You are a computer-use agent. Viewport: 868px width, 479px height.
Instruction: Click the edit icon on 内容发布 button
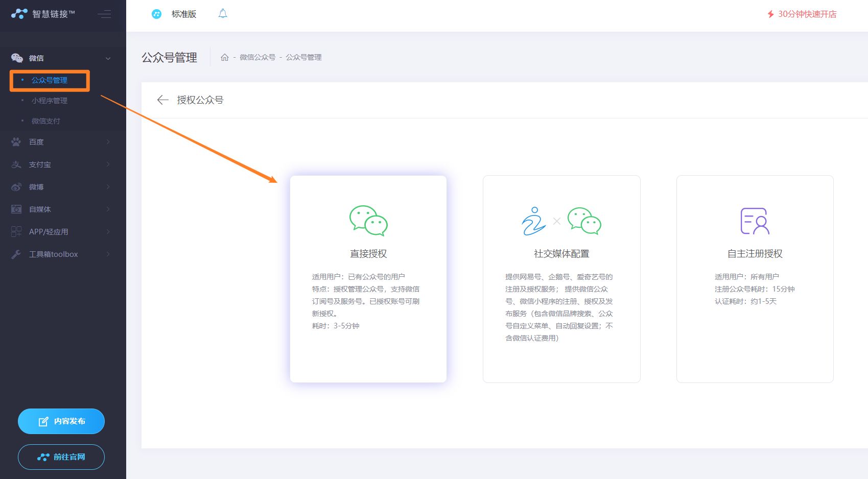coord(43,422)
